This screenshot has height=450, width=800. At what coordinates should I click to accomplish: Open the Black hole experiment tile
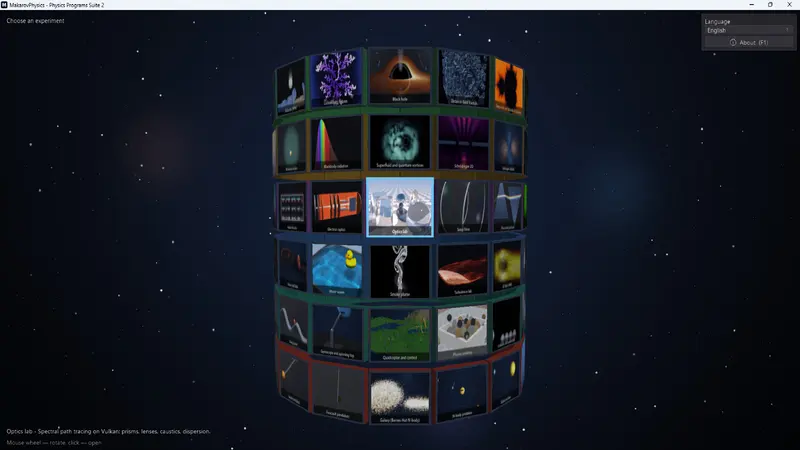tap(400, 75)
